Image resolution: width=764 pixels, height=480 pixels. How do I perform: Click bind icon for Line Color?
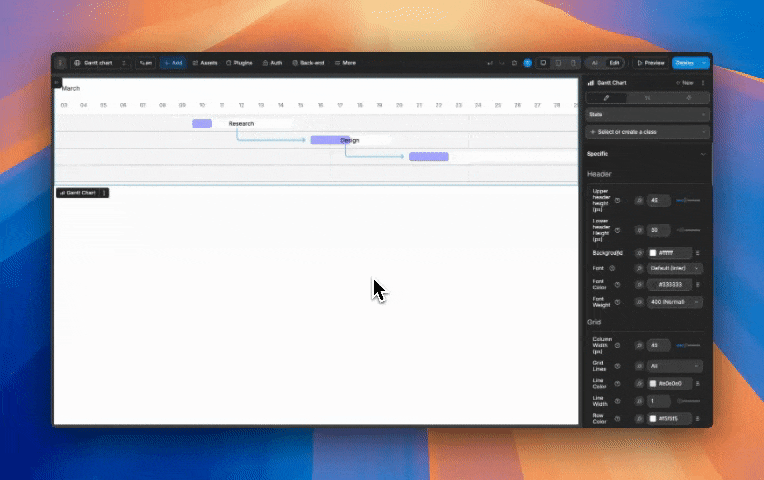tap(639, 384)
